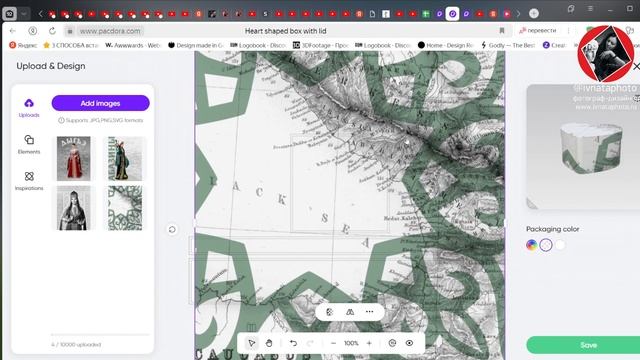Viewport: 640px width, 360px height.
Task: Switch to the active Pacdora tab
Action: tap(452, 13)
